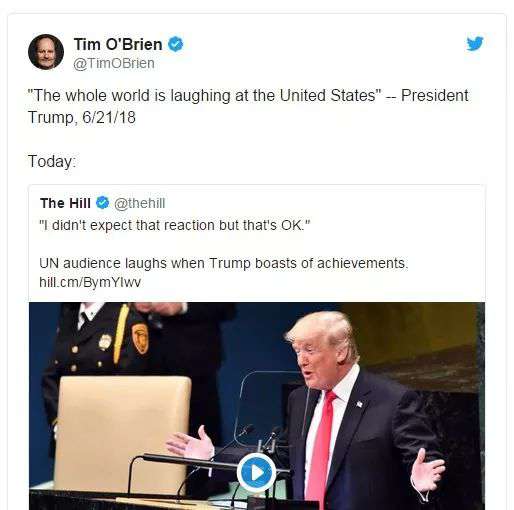Open the video thumbnail showing Trump speaking
This screenshot has height=510, width=514.
[257, 406]
